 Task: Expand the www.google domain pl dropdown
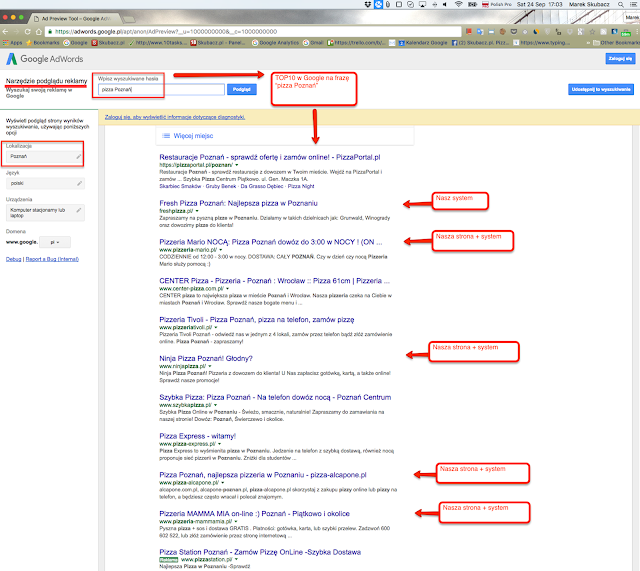55,242
